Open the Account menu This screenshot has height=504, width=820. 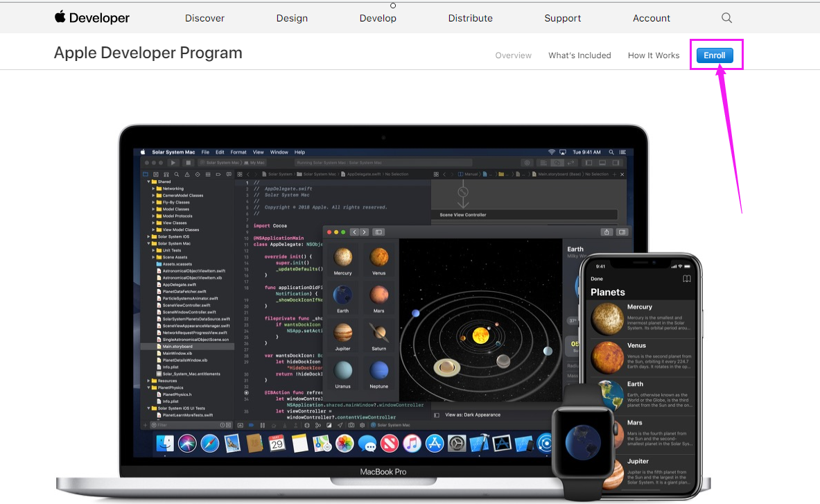point(651,18)
